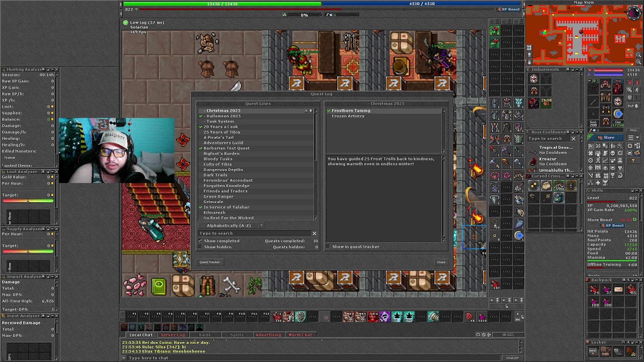Click the XP Boost indicator beside mana bar

509,9
